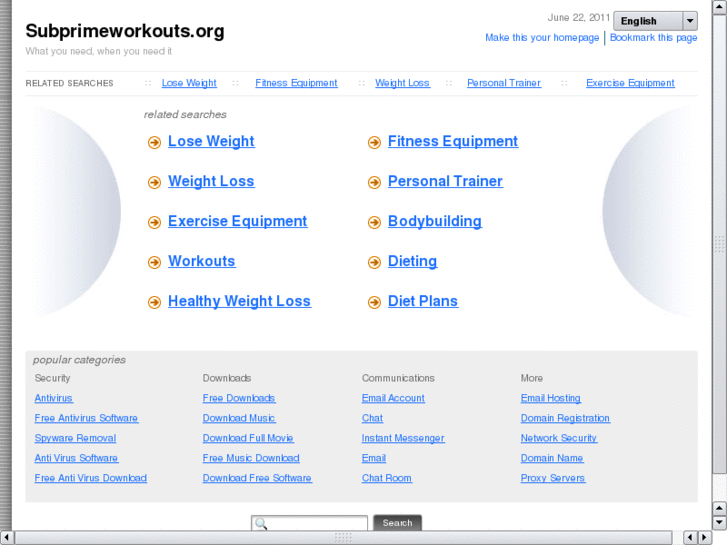
Task: Open the Email Hosting link
Action: click(x=550, y=398)
